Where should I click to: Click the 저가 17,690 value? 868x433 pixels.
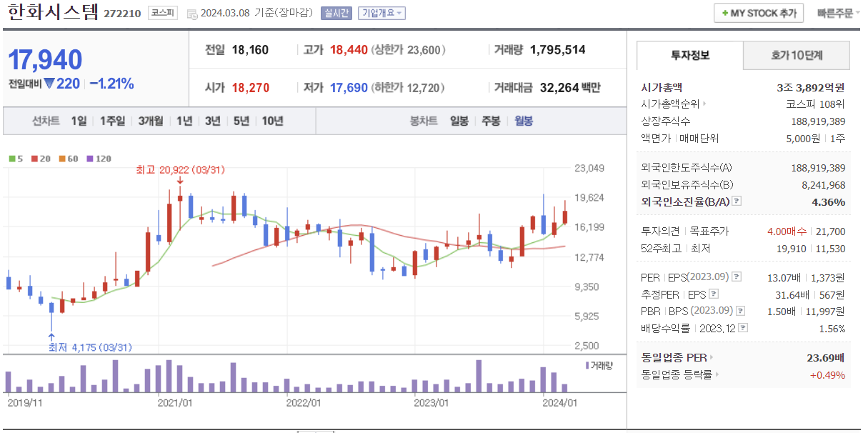[x=349, y=88]
